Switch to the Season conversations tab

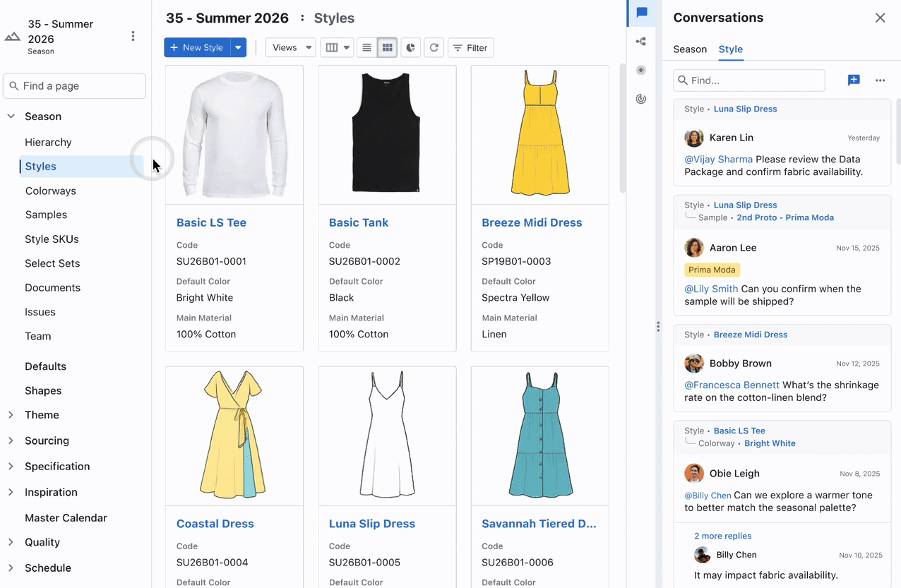pyautogui.click(x=689, y=49)
